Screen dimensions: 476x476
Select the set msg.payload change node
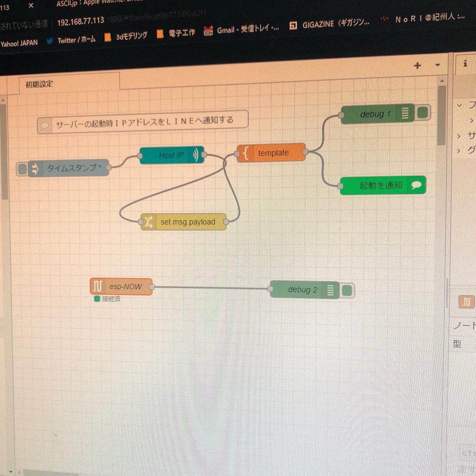(x=183, y=222)
